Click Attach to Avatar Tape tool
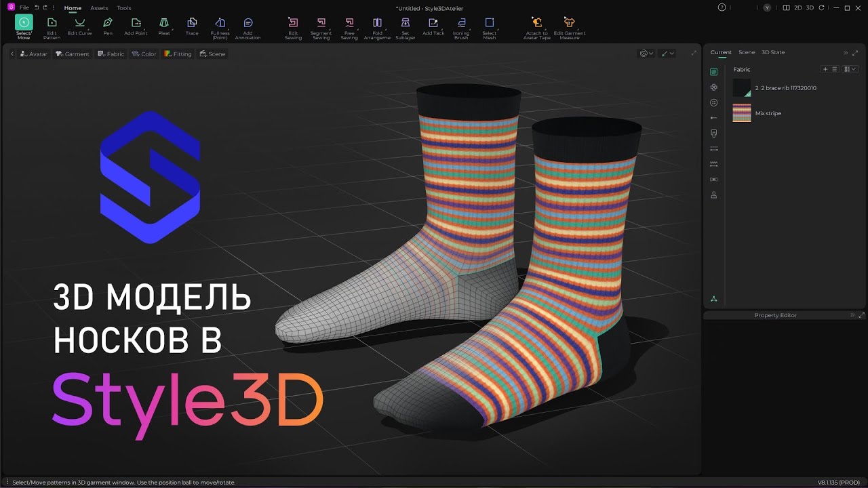 point(537,28)
